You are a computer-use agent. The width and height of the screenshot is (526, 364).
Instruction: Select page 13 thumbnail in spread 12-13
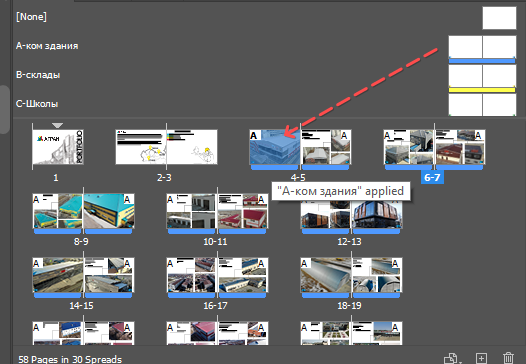coord(377,215)
